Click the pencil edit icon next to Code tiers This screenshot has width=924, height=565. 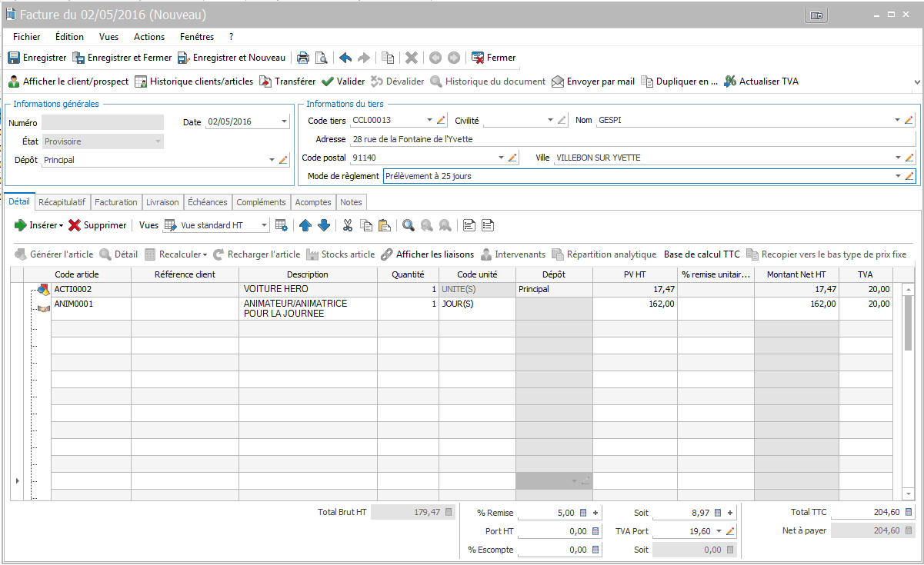[x=441, y=120]
